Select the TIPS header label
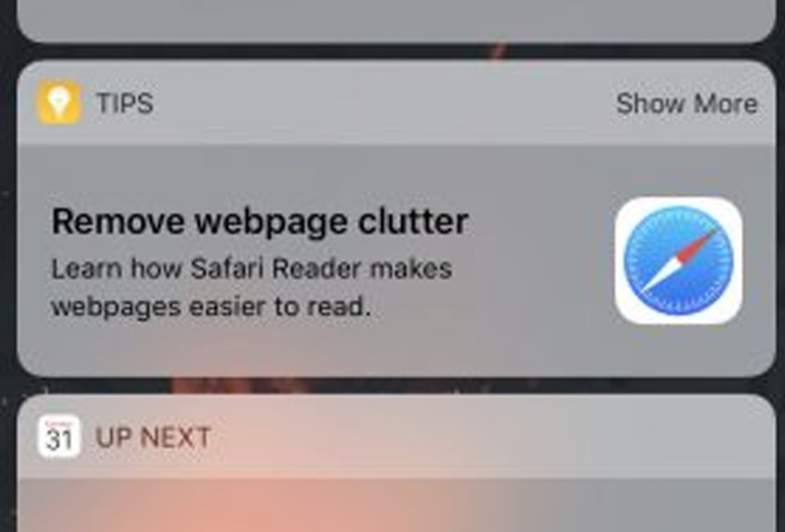 click(x=124, y=103)
